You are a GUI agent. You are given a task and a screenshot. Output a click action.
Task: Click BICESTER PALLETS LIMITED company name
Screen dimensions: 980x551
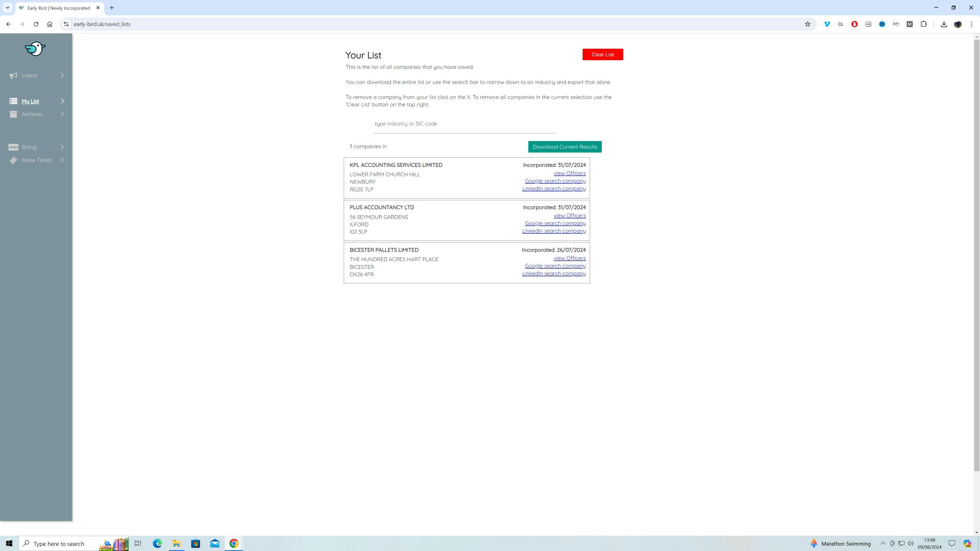[384, 250]
